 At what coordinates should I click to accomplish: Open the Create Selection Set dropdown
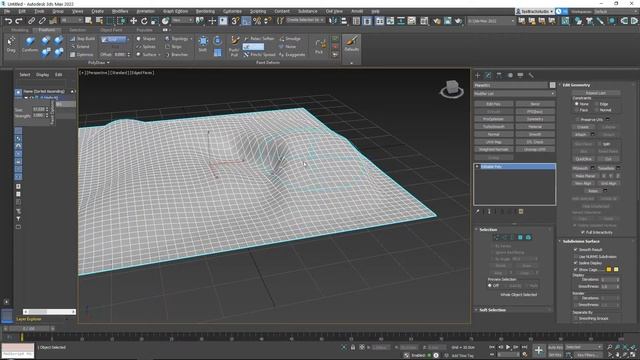coord(305,20)
